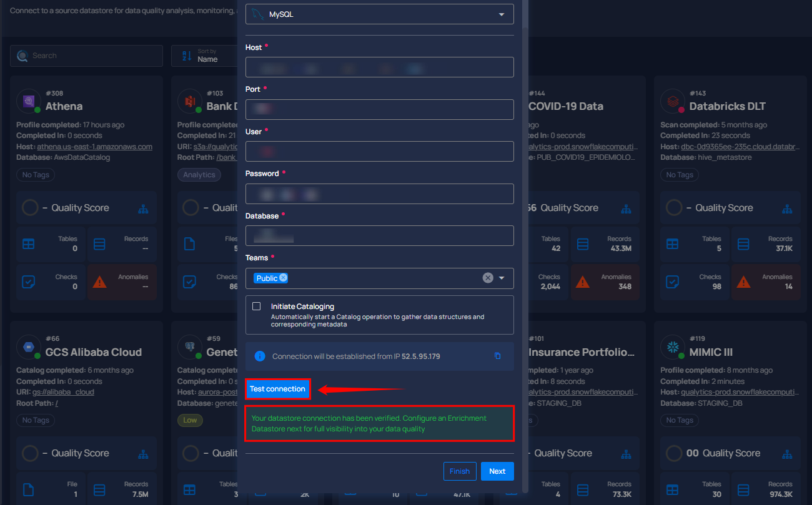Click the Finish button
Image resolution: width=812 pixels, height=505 pixels.
point(460,471)
